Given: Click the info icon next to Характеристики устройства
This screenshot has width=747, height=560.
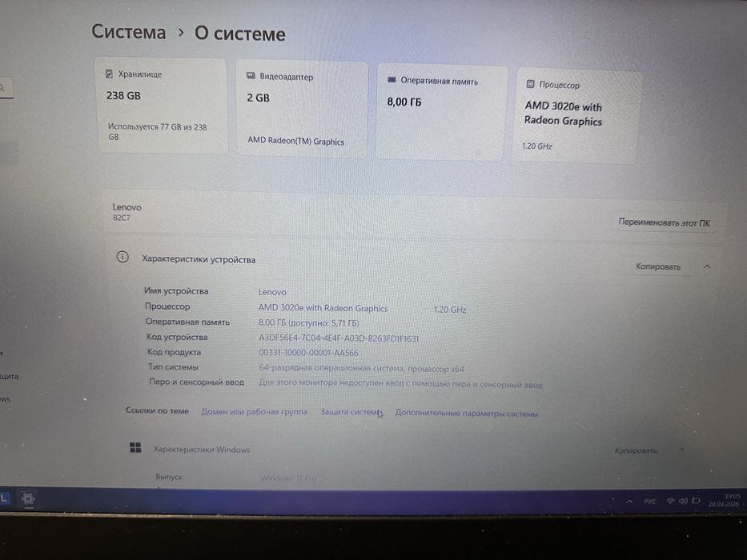Looking at the screenshot, I should [x=122, y=257].
